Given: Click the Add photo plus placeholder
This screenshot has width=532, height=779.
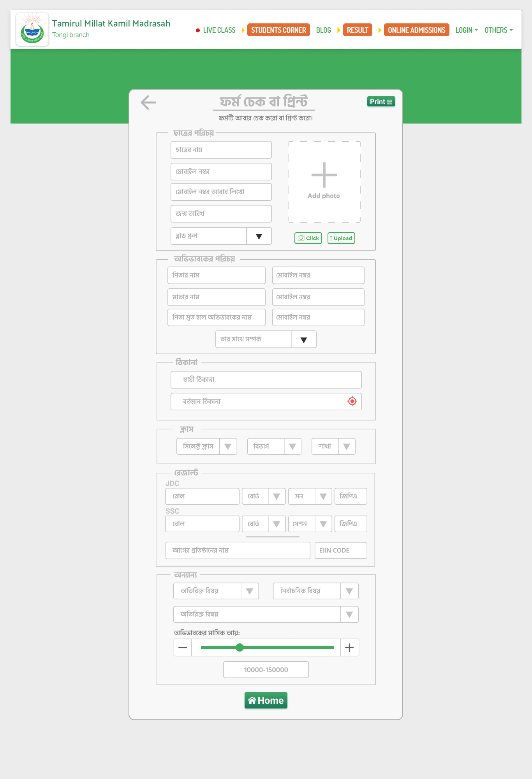Looking at the screenshot, I should (324, 181).
